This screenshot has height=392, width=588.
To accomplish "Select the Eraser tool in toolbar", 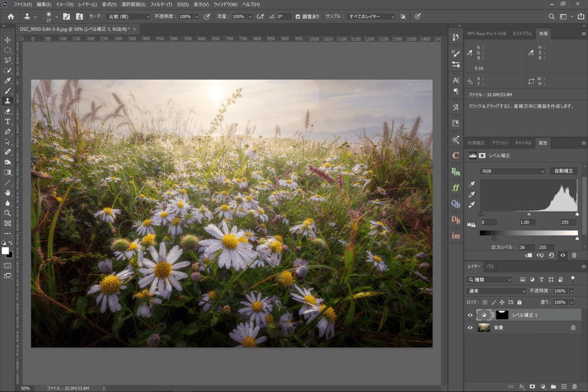I will click(7, 111).
